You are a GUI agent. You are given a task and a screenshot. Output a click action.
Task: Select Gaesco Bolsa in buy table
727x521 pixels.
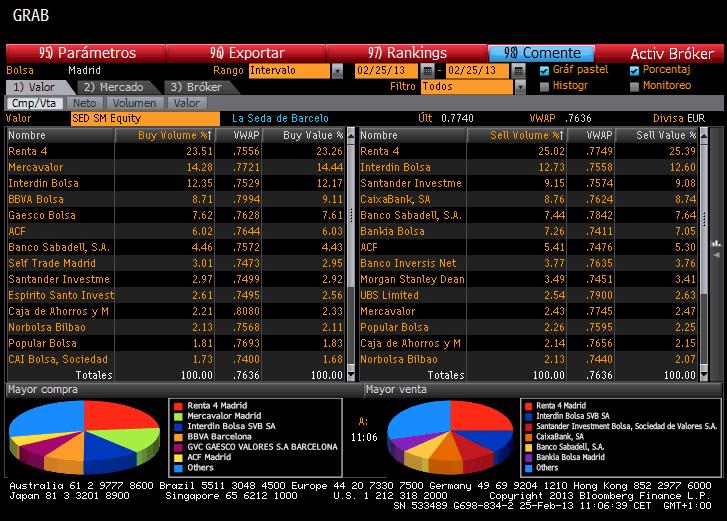tap(176, 215)
